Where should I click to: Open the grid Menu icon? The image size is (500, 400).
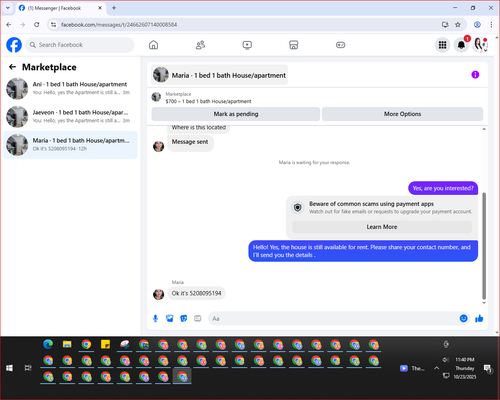(442, 45)
